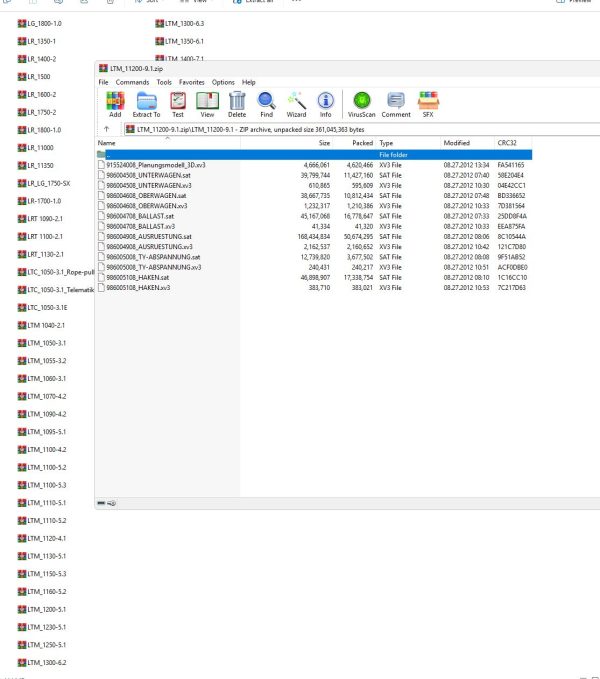Screen dimensions: 600x679
Task: Click the View file icon
Action: coord(207,105)
